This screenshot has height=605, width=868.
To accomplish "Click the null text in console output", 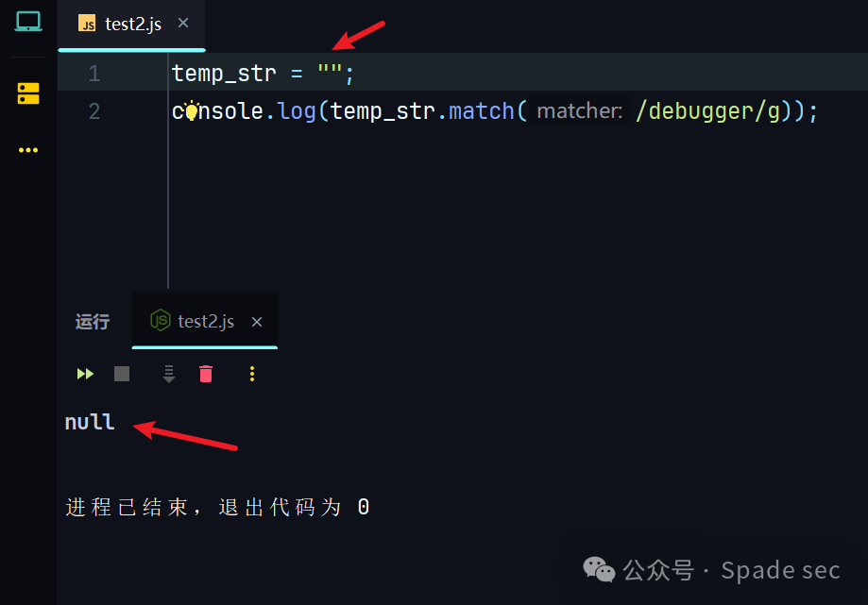I will [89, 422].
